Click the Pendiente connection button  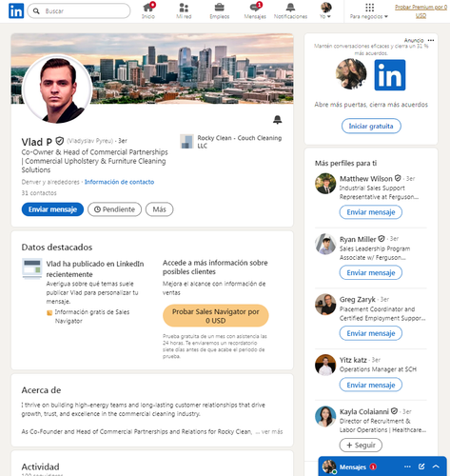point(114,209)
